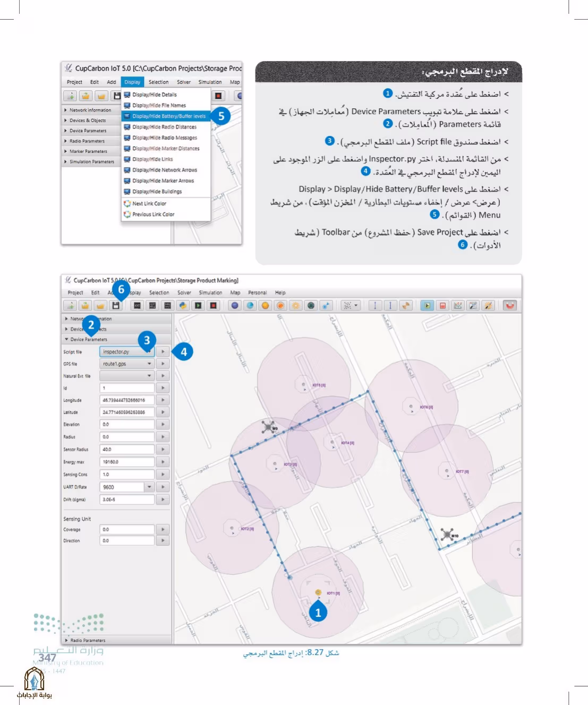Open the Solver menu in the lower window
This screenshot has width=588, height=705.
184,293
